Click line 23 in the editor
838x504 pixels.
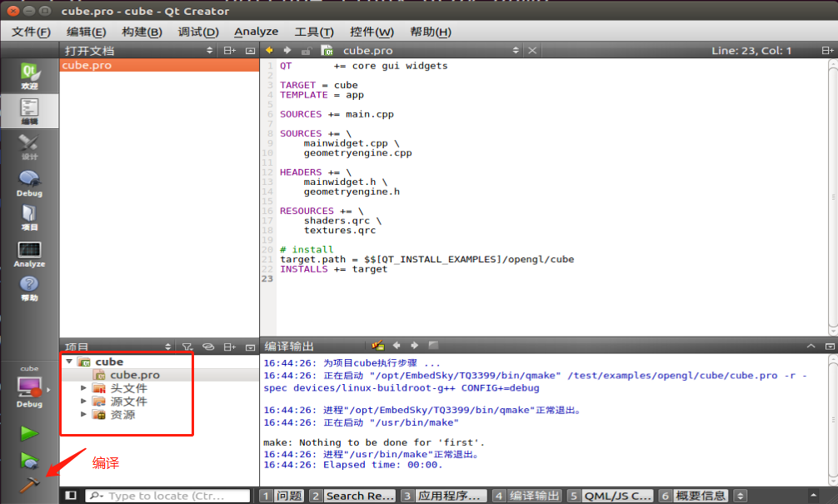544,278
